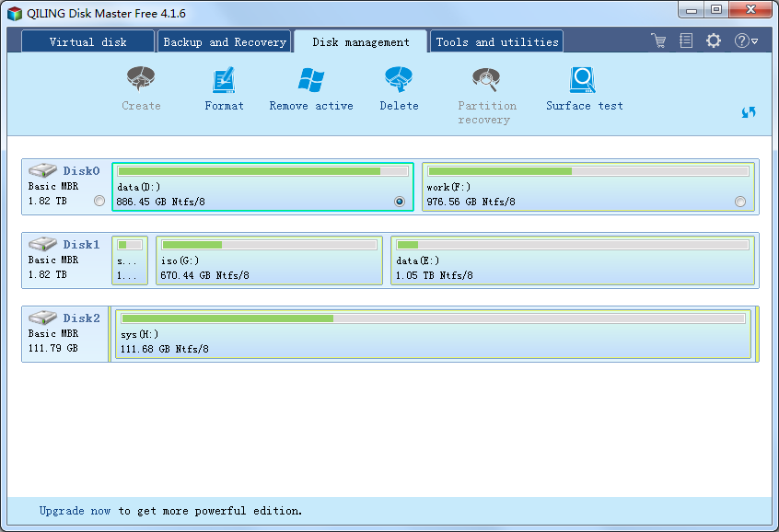Click the help question mark icon
The image size is (779, 532).
(x=741, y=40)
